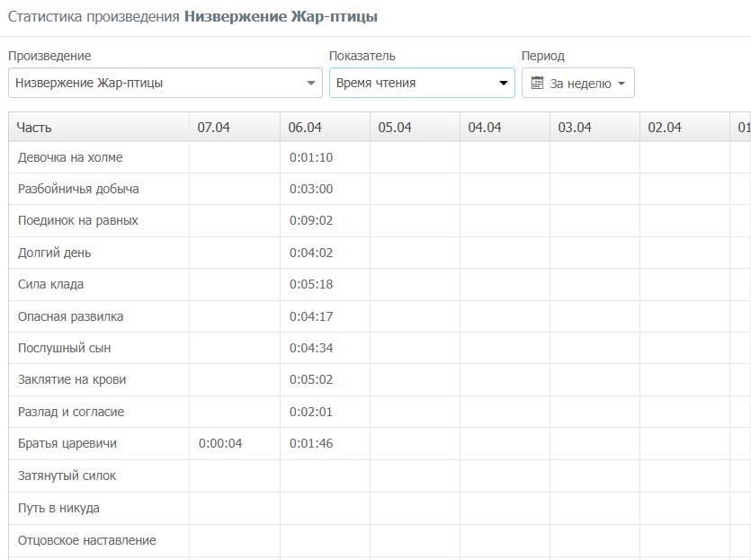Click the 04.04 column header

485,128
